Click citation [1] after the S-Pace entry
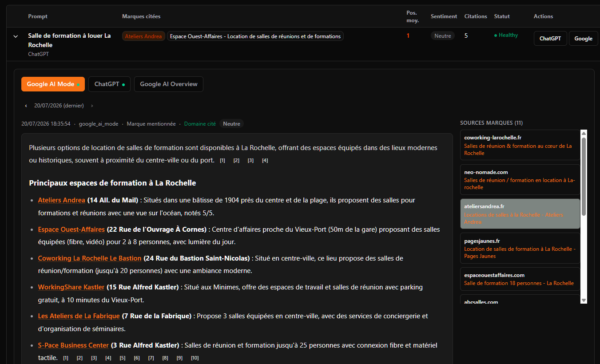The image size is (600, 364). [x=66, y=358]
